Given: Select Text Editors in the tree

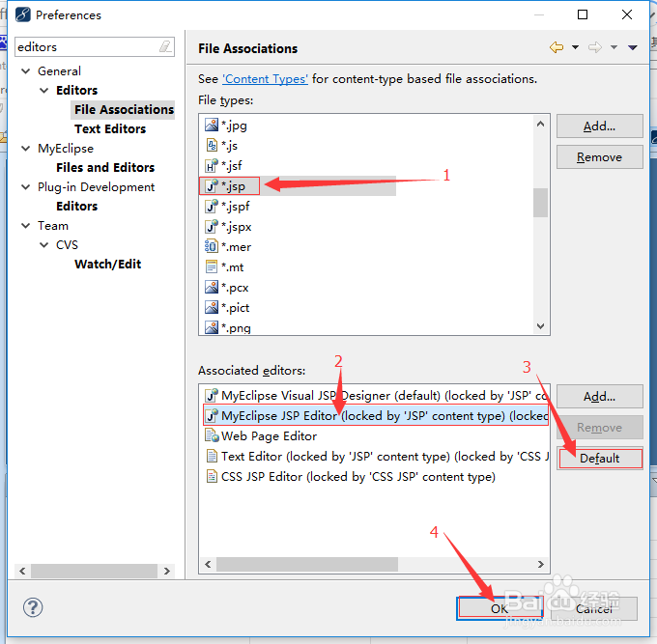Looking at the screenshot, I should click(x=110, y=129).
